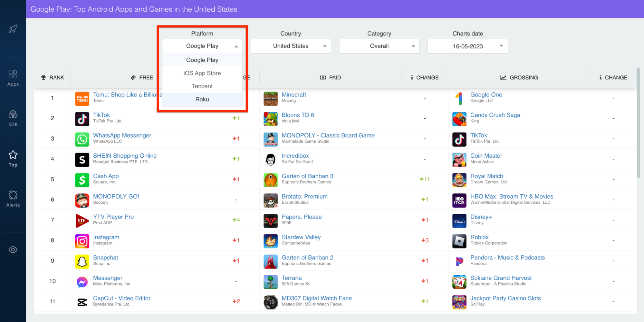644x322 pixels.
Task: Click the Instagram app icon
Action: click(82, 241)
